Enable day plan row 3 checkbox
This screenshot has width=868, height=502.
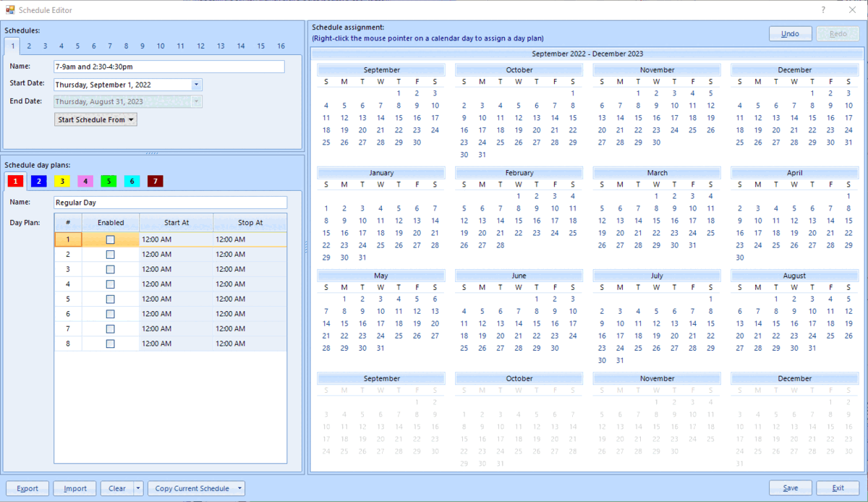click(110, 269)
